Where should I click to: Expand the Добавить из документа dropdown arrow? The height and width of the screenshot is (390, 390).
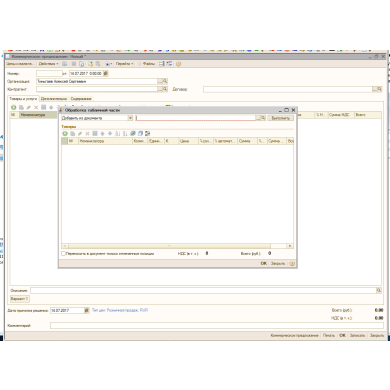[130, 118]
